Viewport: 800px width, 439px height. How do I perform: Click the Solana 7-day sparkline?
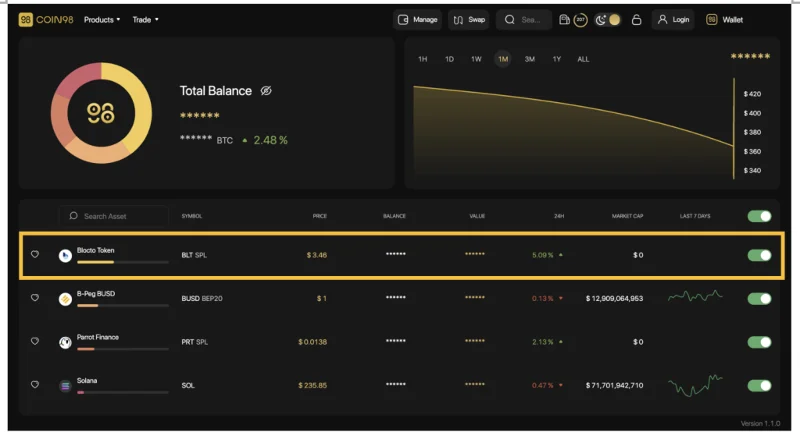[x=695, y=385]
